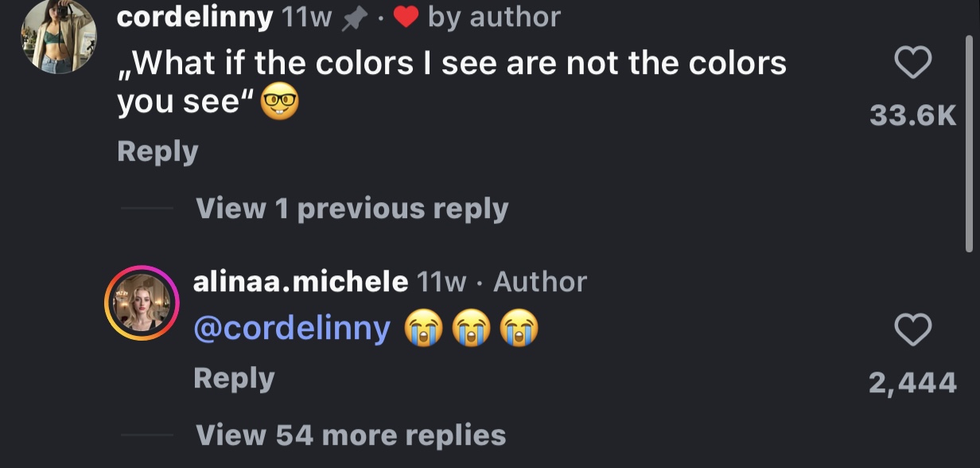Tap the pin icon beside cordelinny's timestamp
The width and height of the screenshot is (980, 468).
coord(352,18)
